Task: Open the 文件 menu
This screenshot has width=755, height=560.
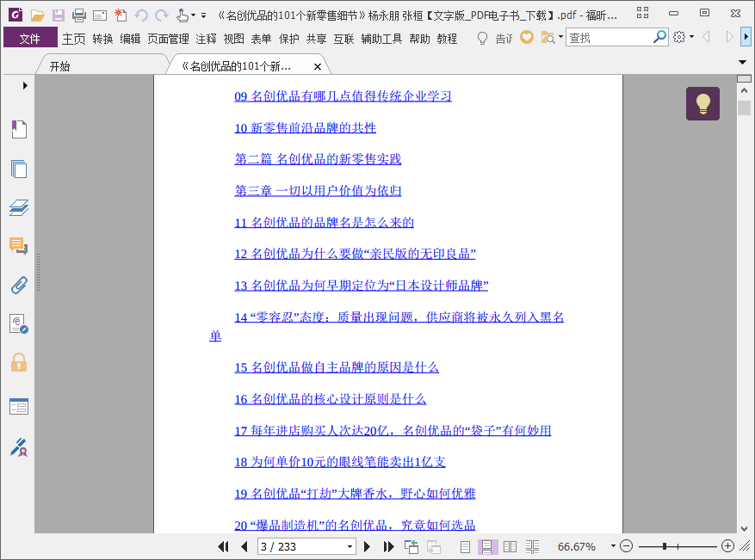Action: tap(30, 39)
